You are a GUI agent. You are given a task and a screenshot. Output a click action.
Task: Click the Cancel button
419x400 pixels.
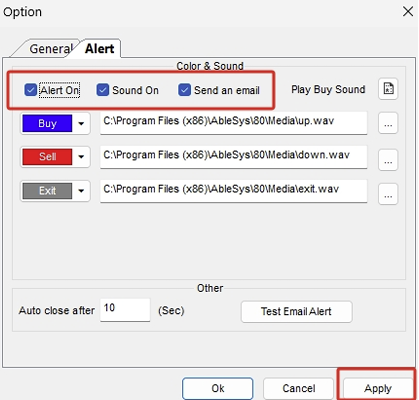[x=299, y=388]
